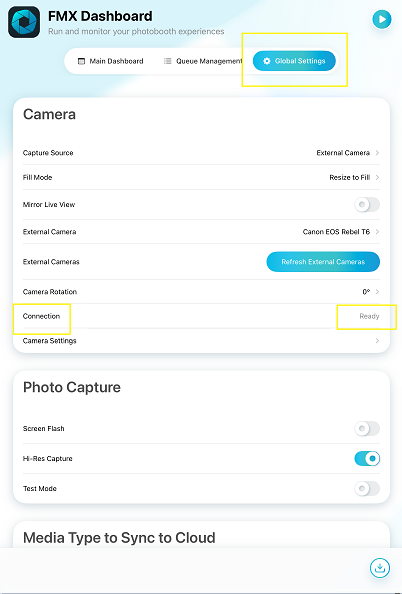Open Capture Source External Camera chevron

pyautogui.click(x=377, y=153)
